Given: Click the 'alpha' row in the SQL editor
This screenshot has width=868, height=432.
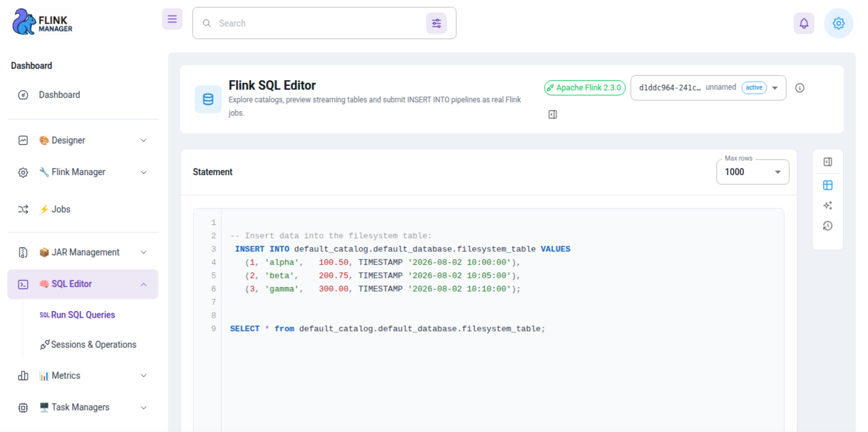Looking at the screenshot, I should pyautogui.click(x=383, y=262).
